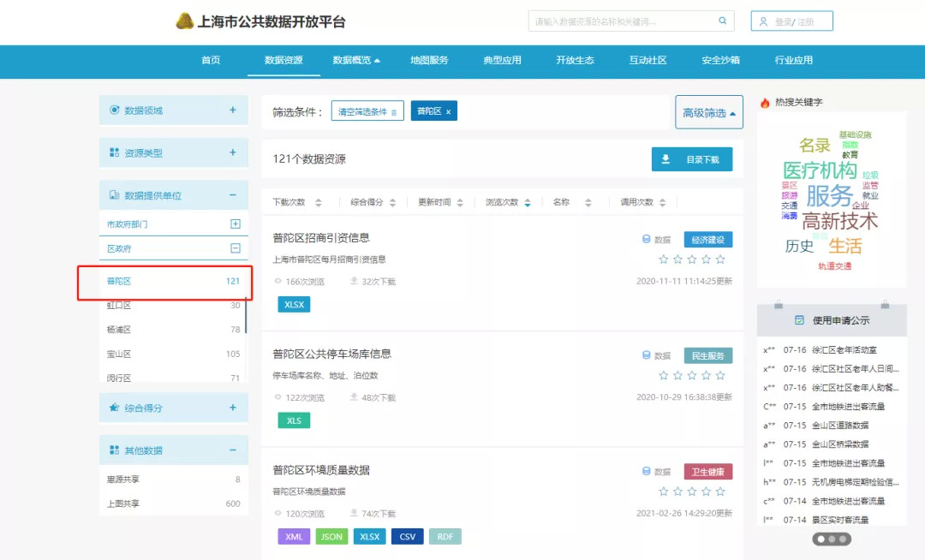Click the data resource search input field
Image resolution: width=925 pixels, height=560 pixels.
[623, 21]
